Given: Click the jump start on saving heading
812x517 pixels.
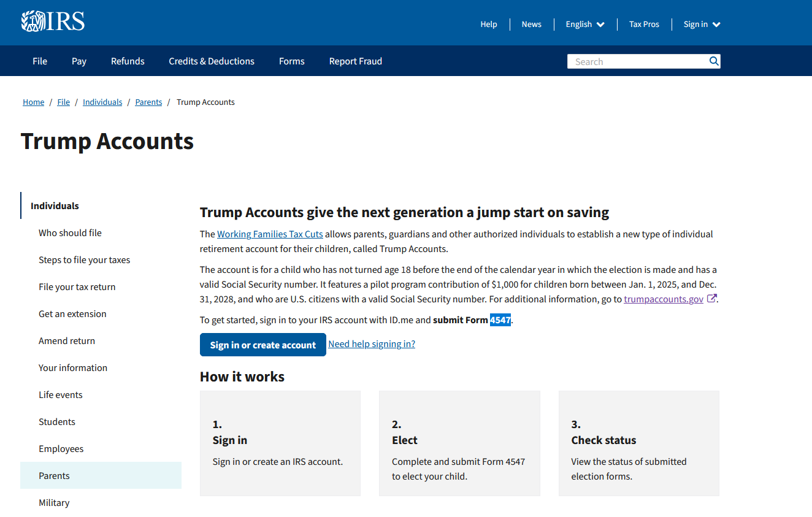Looking at the screenshot, I should coord(405,213).
